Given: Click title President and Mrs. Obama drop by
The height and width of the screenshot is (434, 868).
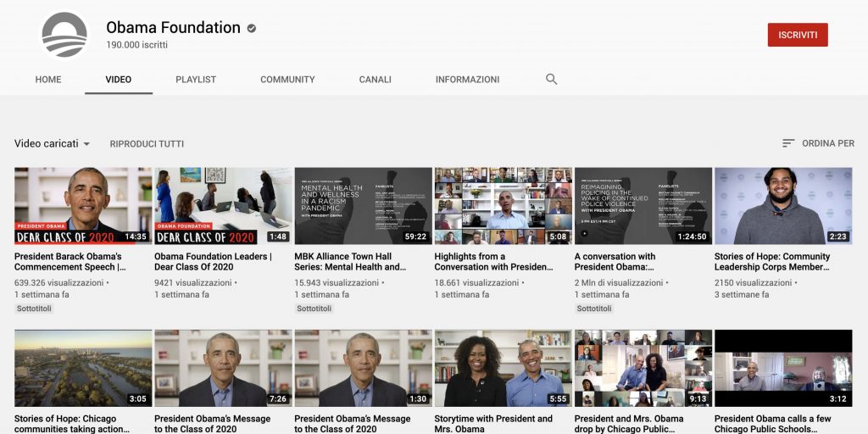Looking at the screenshot, I should coord(629,424).
